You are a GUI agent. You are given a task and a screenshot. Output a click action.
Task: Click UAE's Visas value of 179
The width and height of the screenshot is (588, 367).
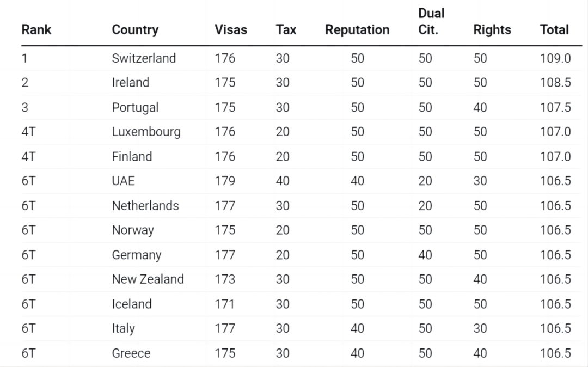(x=225, y=181)
